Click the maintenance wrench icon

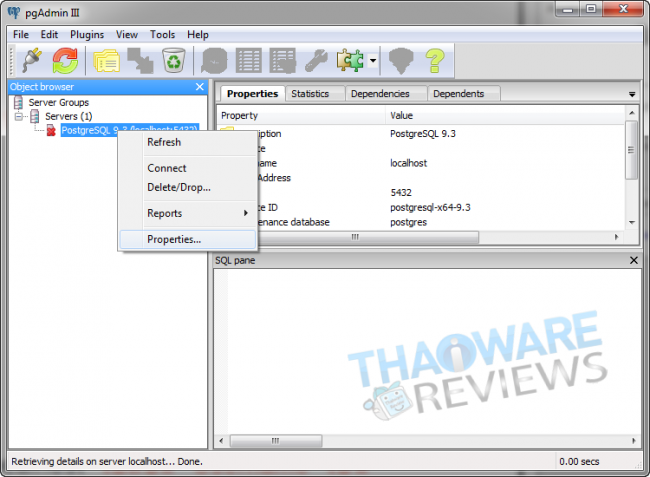[316, 61]
